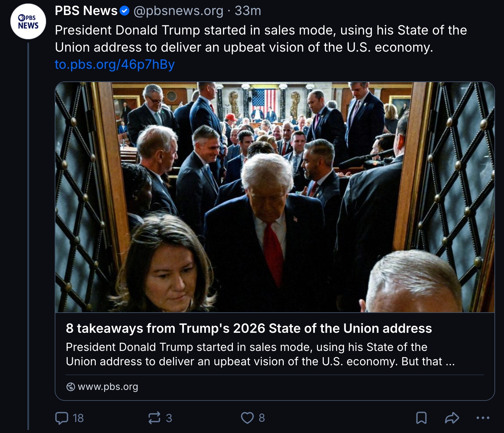The height and width of the screenshot is (433, 504).
Task: Click the like count of 8
Action: [262, 418]
